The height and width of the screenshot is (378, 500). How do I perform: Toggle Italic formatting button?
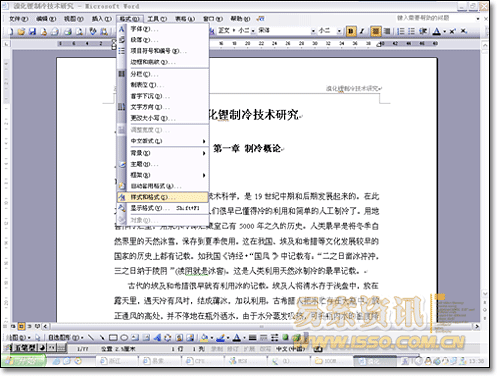[x=362, y=31]
